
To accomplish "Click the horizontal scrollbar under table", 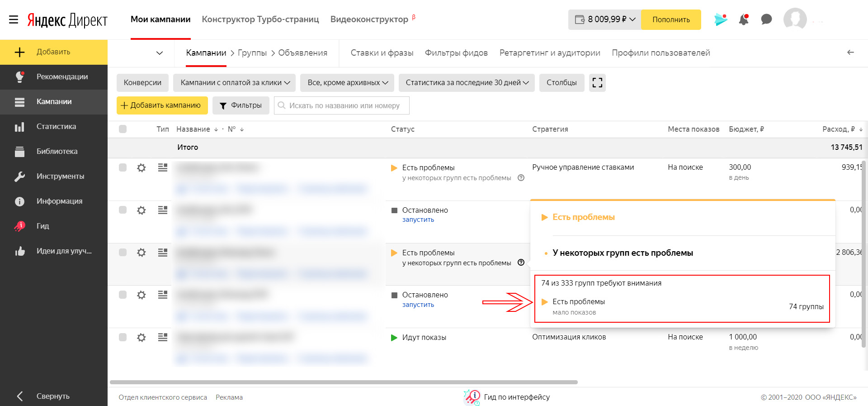I will coord(344,382).
